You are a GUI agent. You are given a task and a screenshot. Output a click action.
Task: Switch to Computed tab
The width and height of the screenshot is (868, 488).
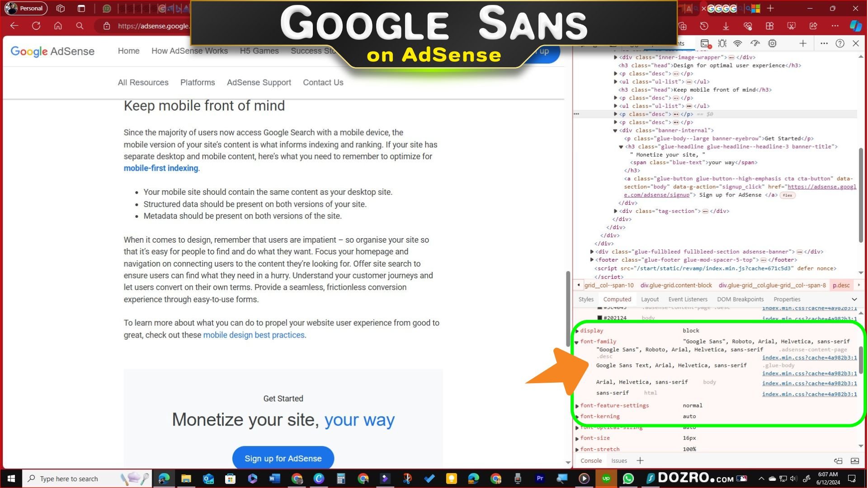[617, 299]
